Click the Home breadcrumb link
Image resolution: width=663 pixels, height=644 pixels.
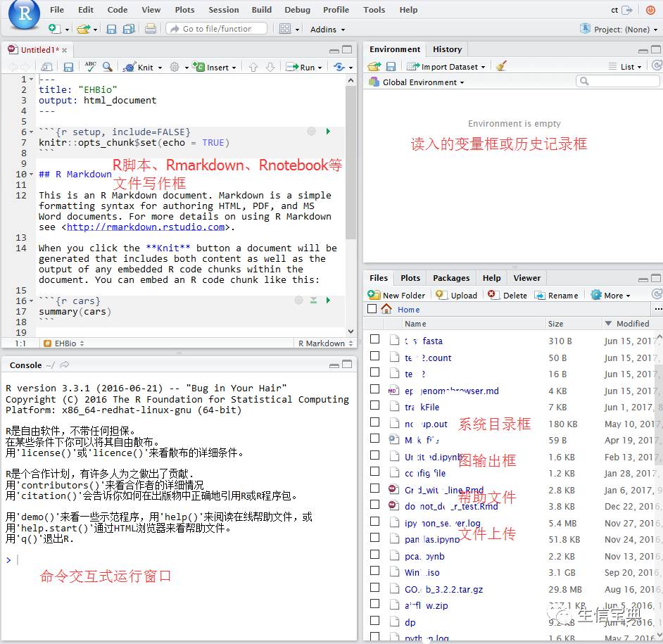(x=408, y=310)
